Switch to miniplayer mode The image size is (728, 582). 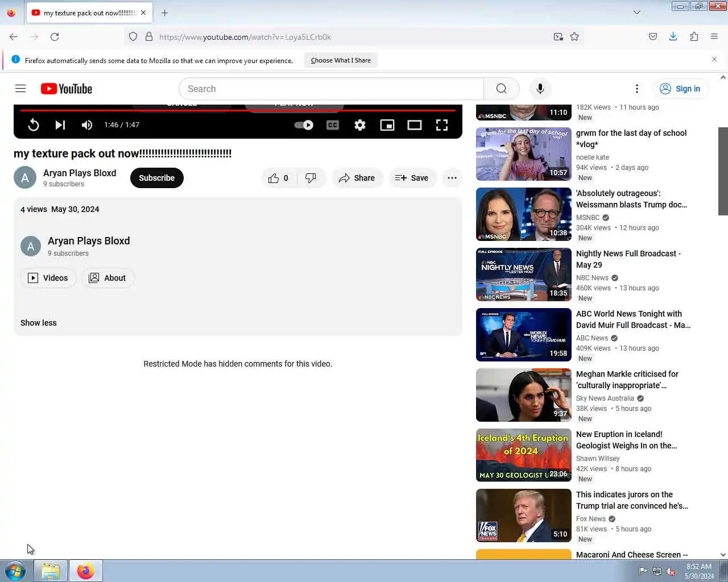click(387, 125)
